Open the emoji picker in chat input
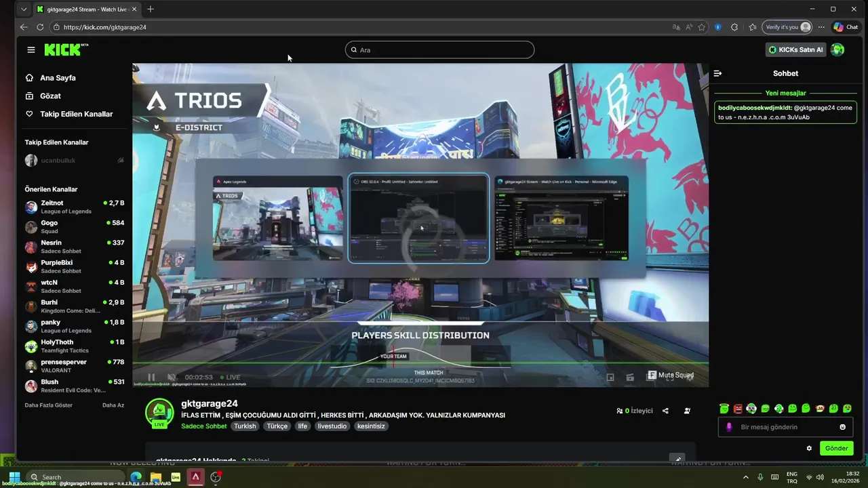The height and width of the screenshot is (488, 868). coord(843,427)
